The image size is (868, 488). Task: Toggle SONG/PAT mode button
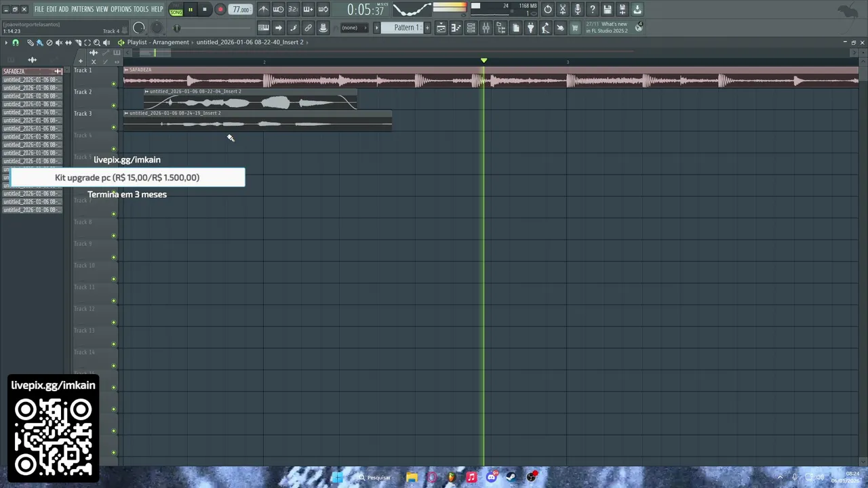point(176,10)
